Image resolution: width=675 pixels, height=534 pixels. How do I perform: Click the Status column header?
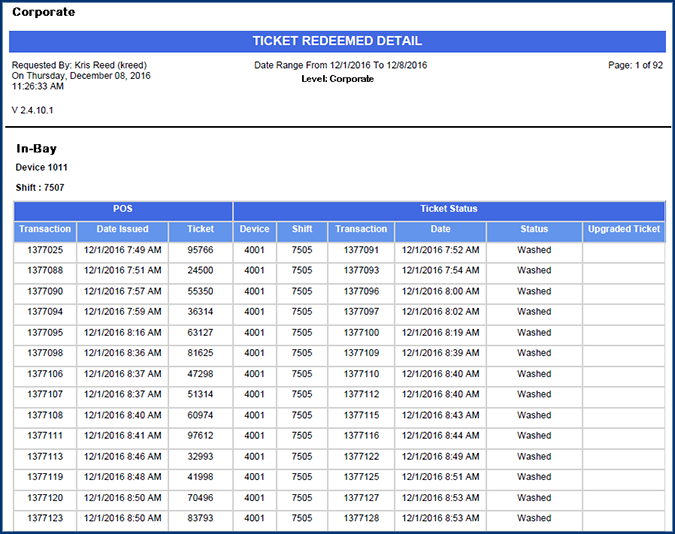534,230
